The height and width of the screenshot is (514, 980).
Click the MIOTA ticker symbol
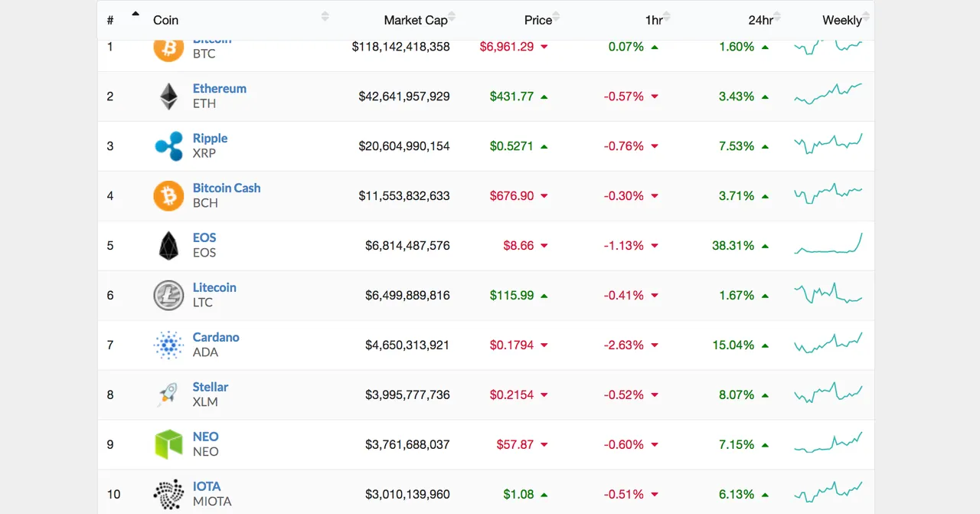pos(212,502)
